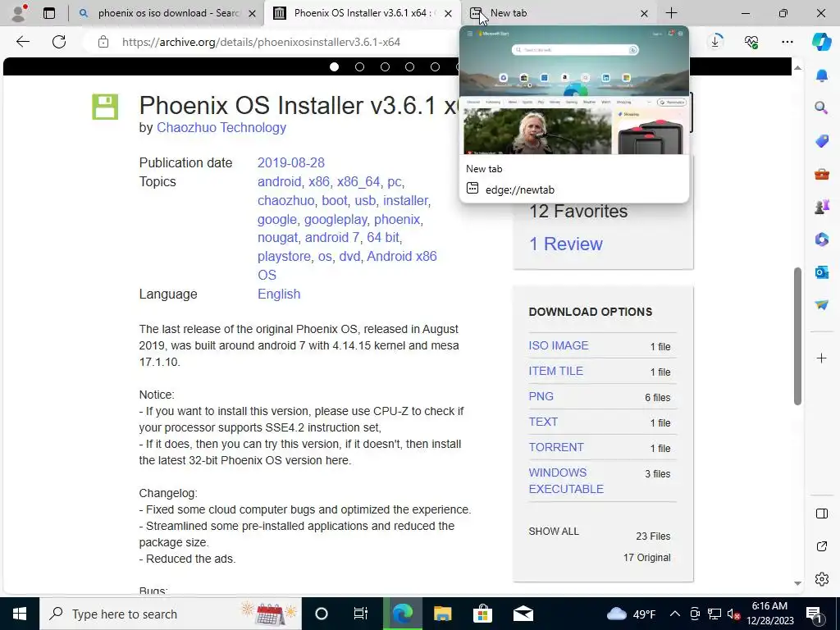Open sidebar Outlook icon
Image resolution: width=840 pixels, height=630 pixels.
[822, 272]
